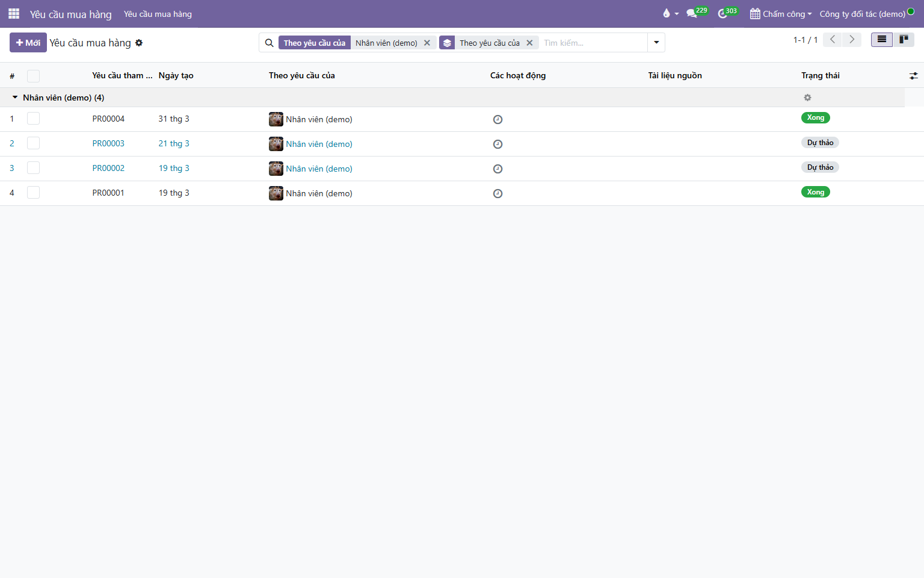Click the search magnifier icon
The width and height of the screenshot is (924, 578).
[269, 43]
